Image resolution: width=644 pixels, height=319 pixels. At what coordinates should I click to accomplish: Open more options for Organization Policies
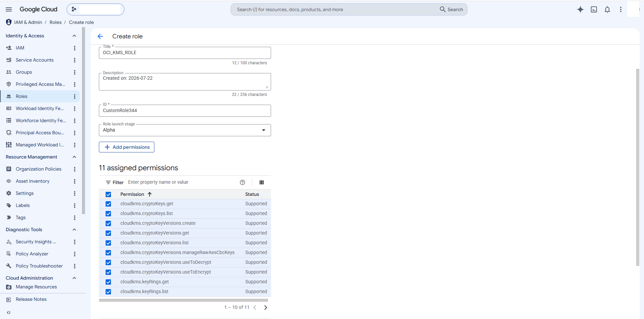pyautogui.click(x=75, y=169)
